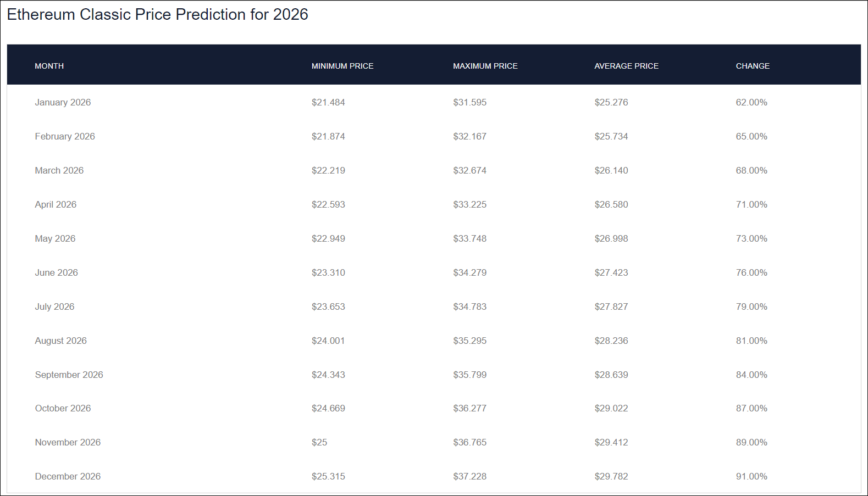The image size is (868, 496).
Task: Click the November 2026 minimum price $25
Action: coord(319,442)
